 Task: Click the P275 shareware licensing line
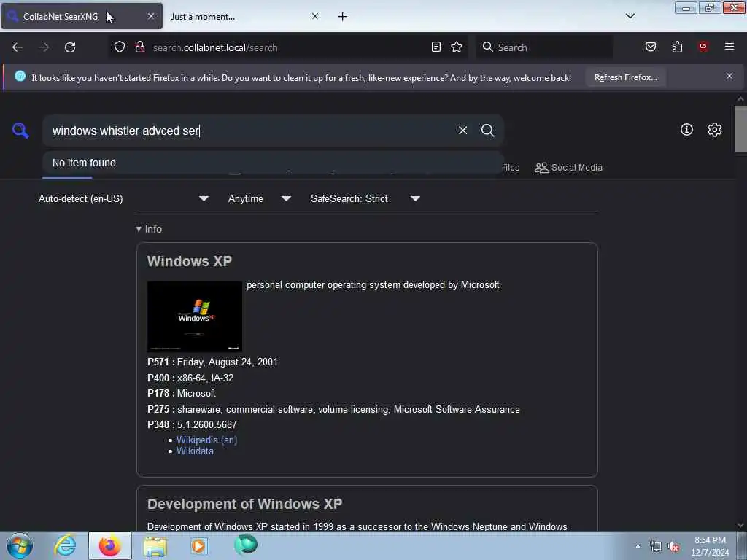point(333,409)
